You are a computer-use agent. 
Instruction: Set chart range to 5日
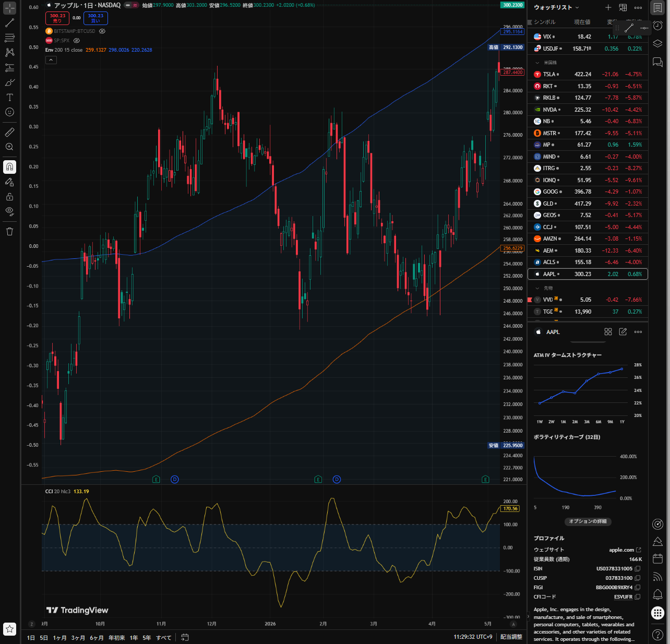tap(44, 638)
